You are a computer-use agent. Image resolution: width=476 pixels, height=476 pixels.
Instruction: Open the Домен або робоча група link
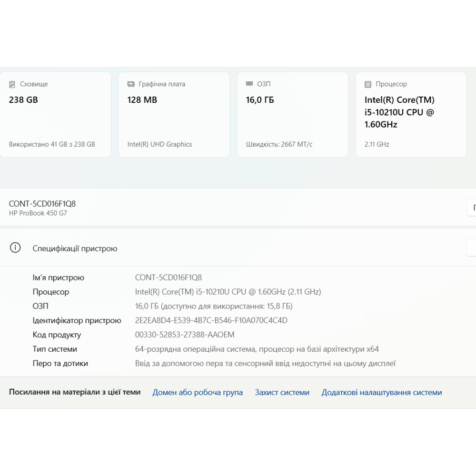pos(198,393)
